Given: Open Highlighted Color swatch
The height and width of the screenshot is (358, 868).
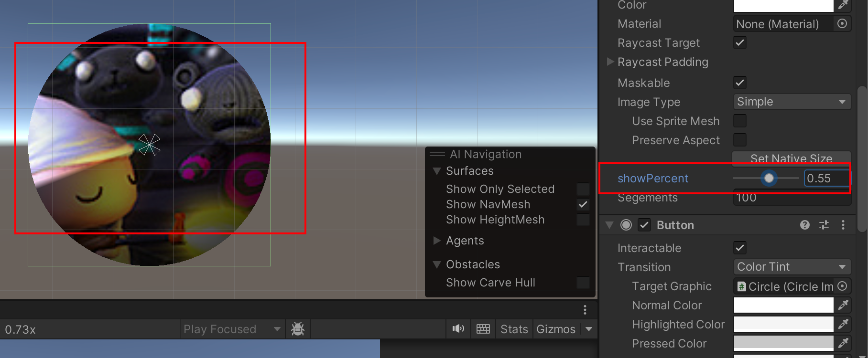Looking at the screenshot, I should pos(784,324).
